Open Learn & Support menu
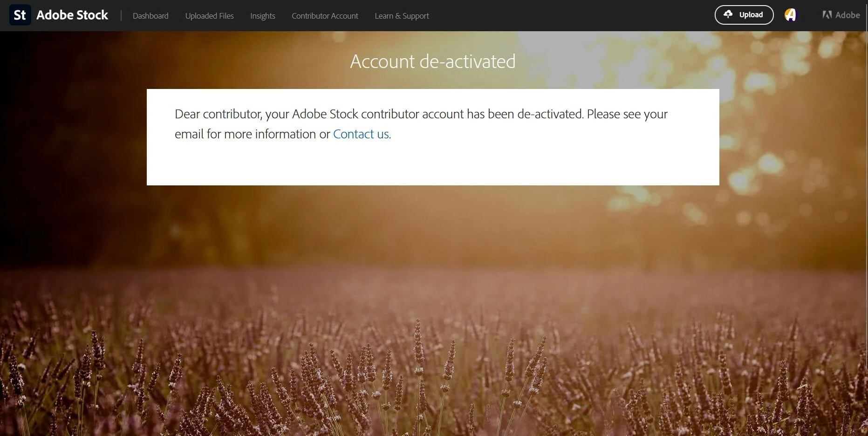Viewport: 868px width, 436px height. coord(402,16)
